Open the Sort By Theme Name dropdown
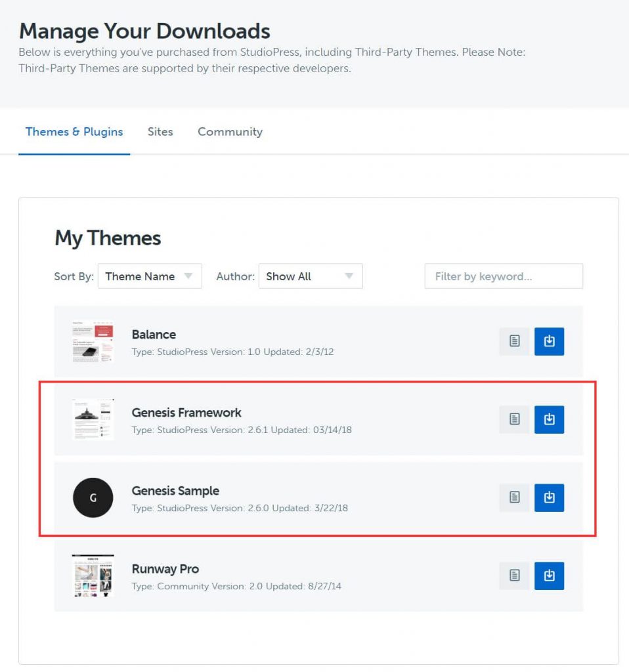Screen dimensions: 629x672 [x=149, y=276]
